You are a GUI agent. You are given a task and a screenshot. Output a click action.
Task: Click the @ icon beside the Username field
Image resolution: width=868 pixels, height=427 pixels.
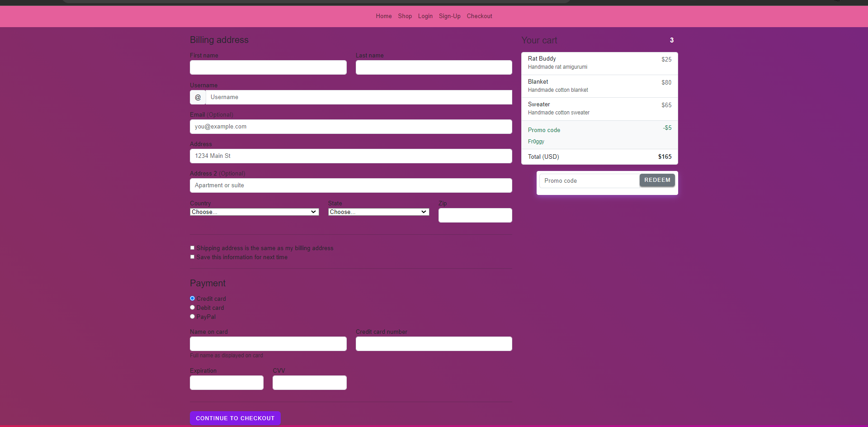click(x=198, y=97)
